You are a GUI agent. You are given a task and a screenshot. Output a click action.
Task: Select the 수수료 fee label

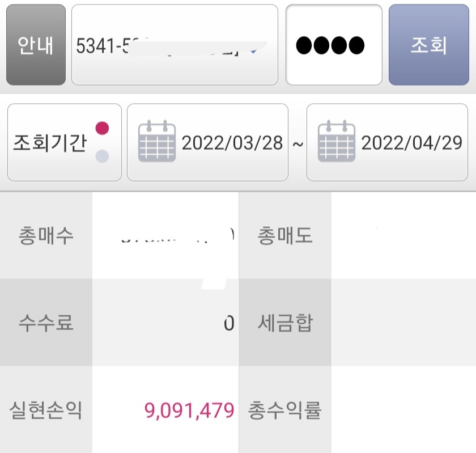point(46,323)
